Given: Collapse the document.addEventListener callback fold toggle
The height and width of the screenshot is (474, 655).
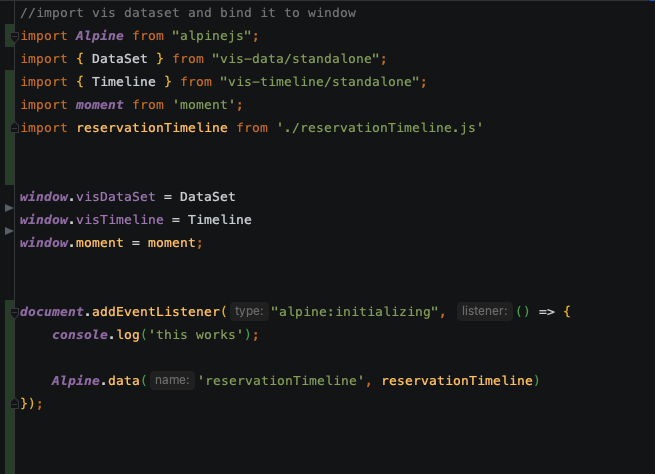Looking at the screenshot, I should coord(14,312).
